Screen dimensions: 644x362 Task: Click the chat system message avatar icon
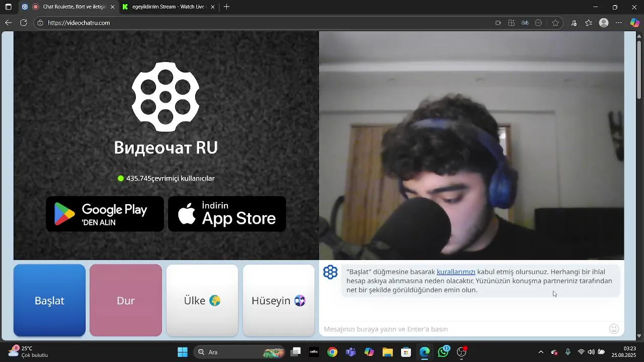click(330, 272)
